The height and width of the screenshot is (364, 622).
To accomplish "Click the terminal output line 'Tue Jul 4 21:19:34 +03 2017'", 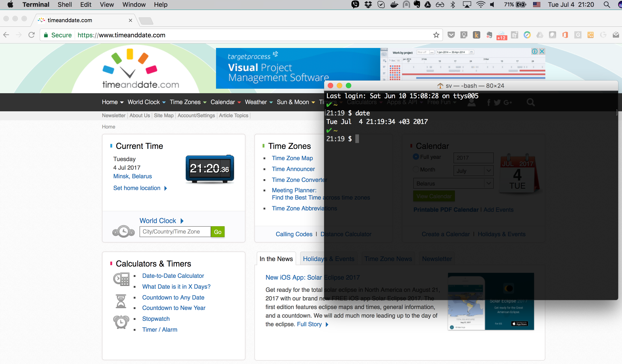I will (377, 121).
